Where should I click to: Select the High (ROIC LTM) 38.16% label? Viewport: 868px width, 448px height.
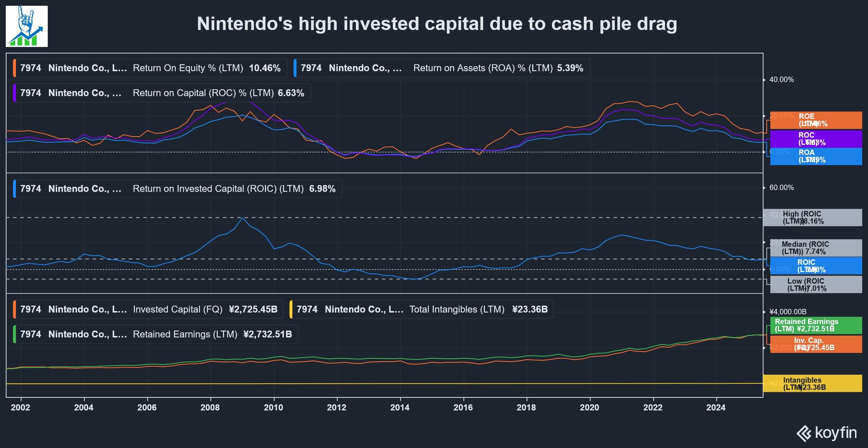pos(812,217)
